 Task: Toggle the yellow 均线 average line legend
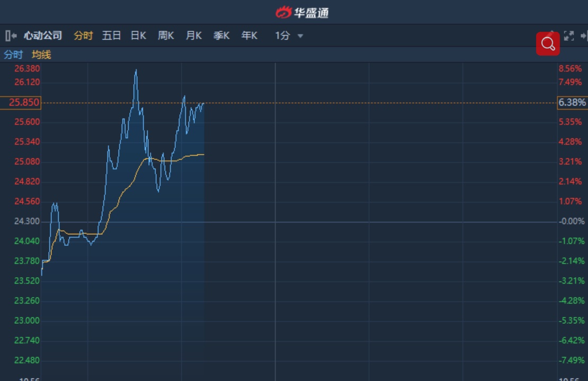coord(41,55)
